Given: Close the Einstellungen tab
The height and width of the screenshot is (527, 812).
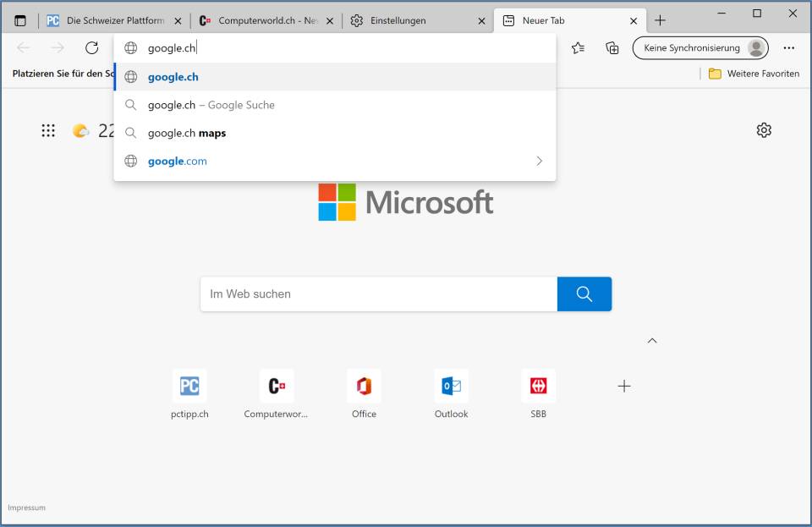Looking at the screenshot, I should click(481, 21).
